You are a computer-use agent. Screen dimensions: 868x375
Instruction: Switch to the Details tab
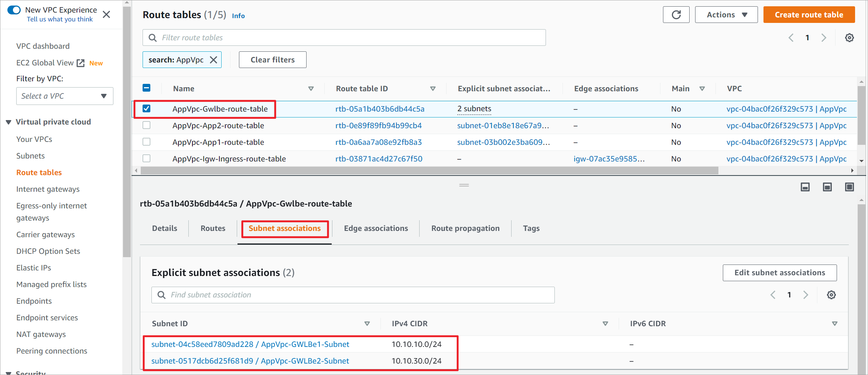(165, 228)
